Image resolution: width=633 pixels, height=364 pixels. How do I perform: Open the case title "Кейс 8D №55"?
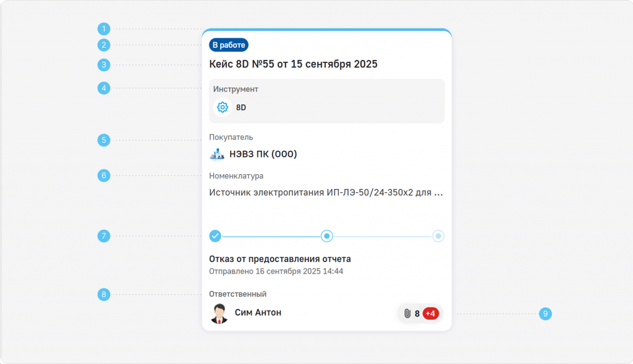tap(293, 64)
